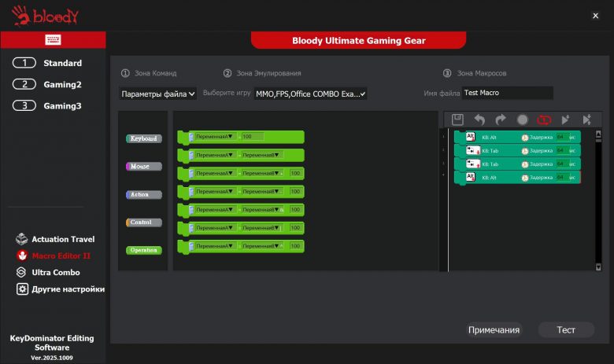Switch to the Action command category
The height and width of the screenshot is (364, 614).
pyautogui.click(x=144, y=194)
